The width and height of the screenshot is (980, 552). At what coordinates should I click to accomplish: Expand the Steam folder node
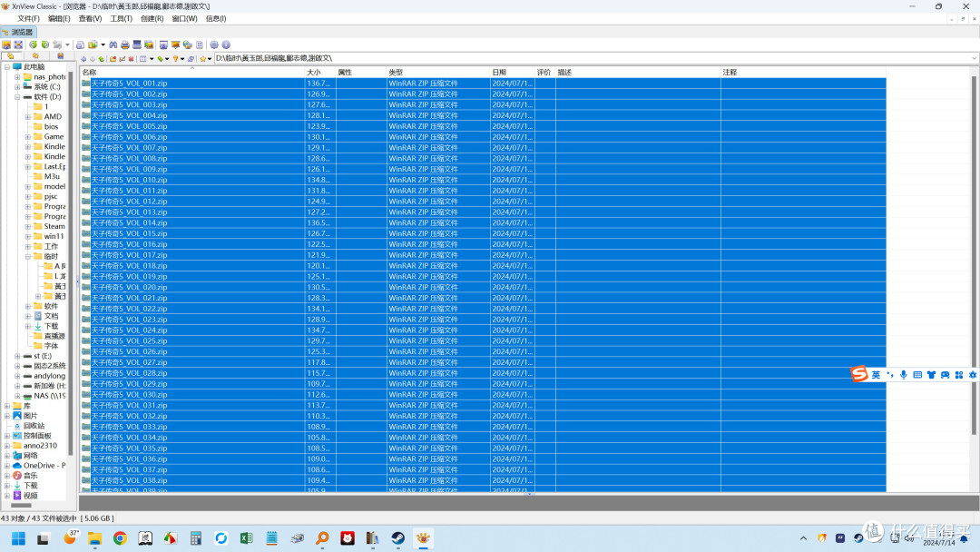click(27, 226)
